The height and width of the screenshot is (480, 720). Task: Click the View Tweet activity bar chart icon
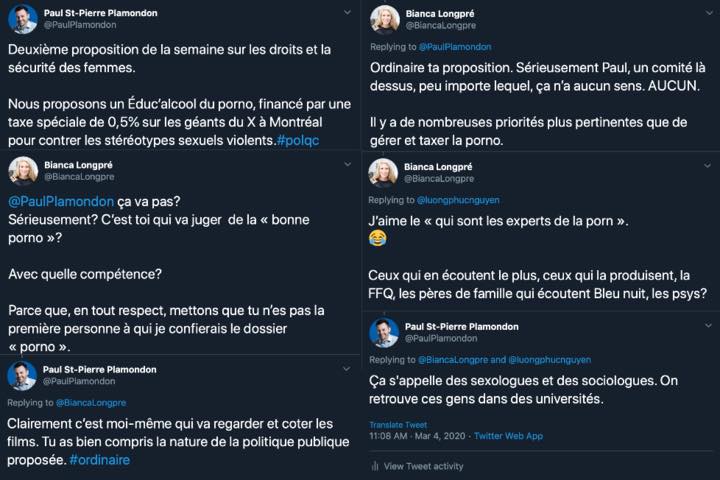coord(375,466)
